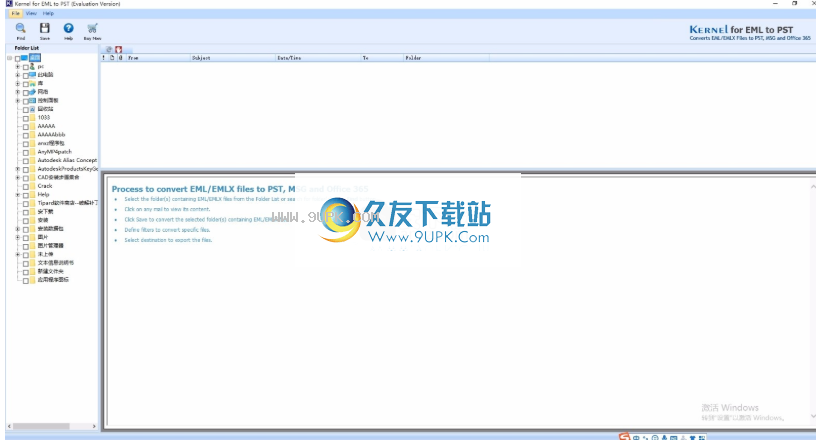Tick the checkbox for the AnyMP4patch folder
The width and height of the screenshot is (816, 440).
(x=26, y=153)
